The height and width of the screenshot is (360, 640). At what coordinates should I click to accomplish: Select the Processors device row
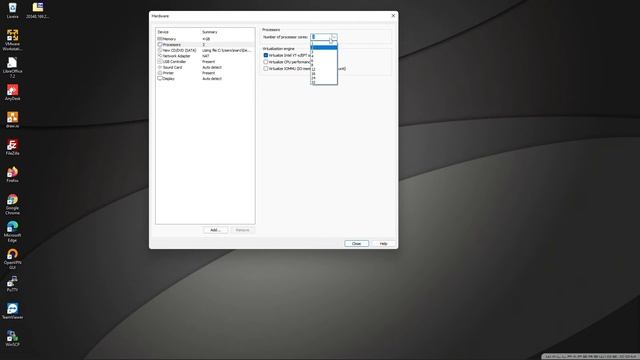[x=205, y=44]
